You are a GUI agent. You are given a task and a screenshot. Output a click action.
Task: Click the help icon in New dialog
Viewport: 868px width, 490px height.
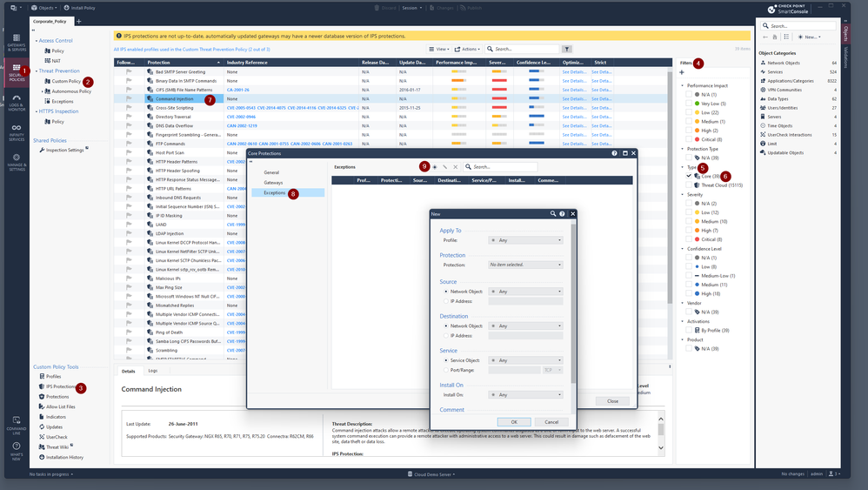[x=563, y=213]
